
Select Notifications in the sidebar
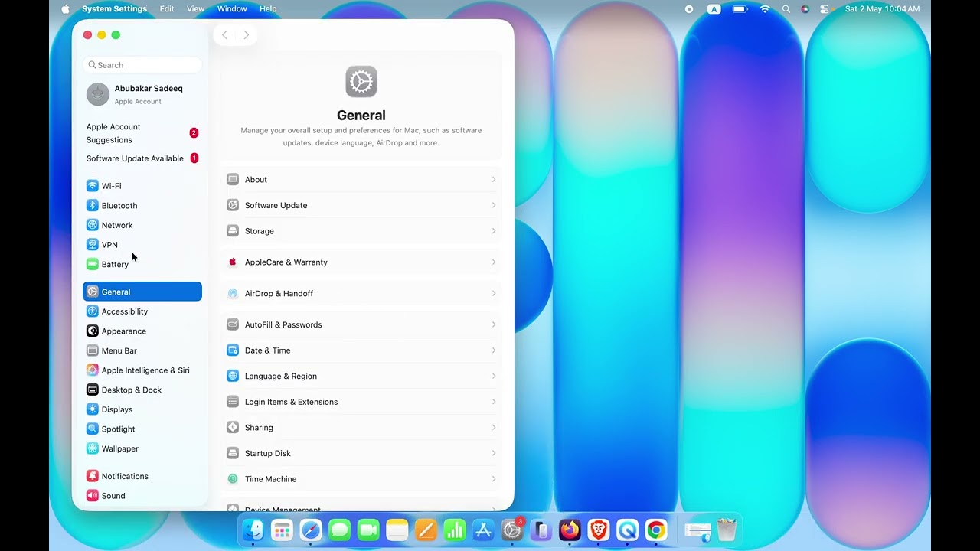(x=142, y=476)
